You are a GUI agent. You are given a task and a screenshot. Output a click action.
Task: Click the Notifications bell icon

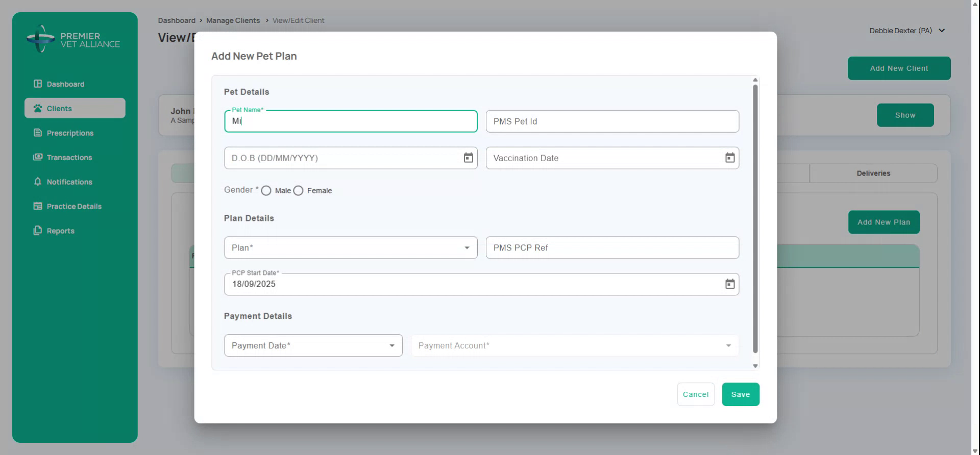pos(38,182)
